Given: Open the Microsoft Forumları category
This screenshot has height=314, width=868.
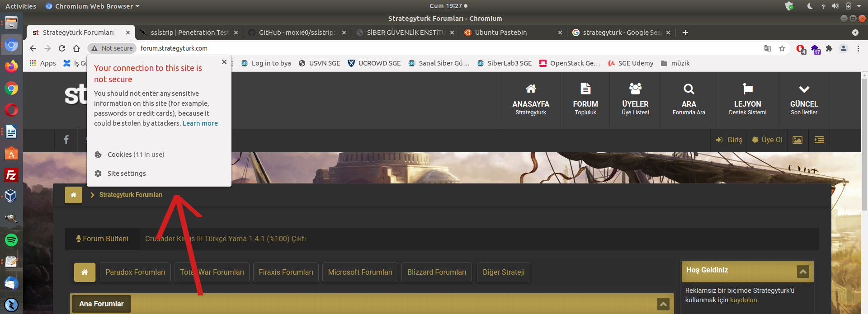Looking at the screenshot, I should (x=360, y=272).
